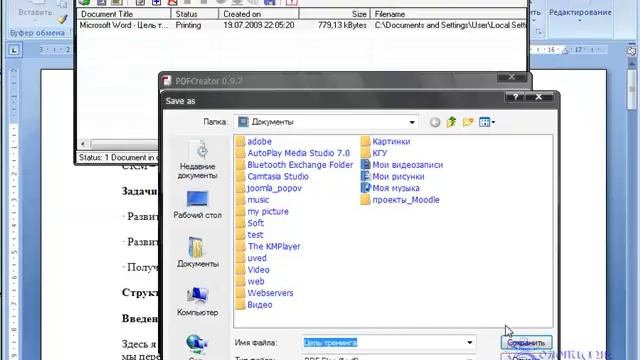Select the adobe folder
640x360 pixels.
254,142
